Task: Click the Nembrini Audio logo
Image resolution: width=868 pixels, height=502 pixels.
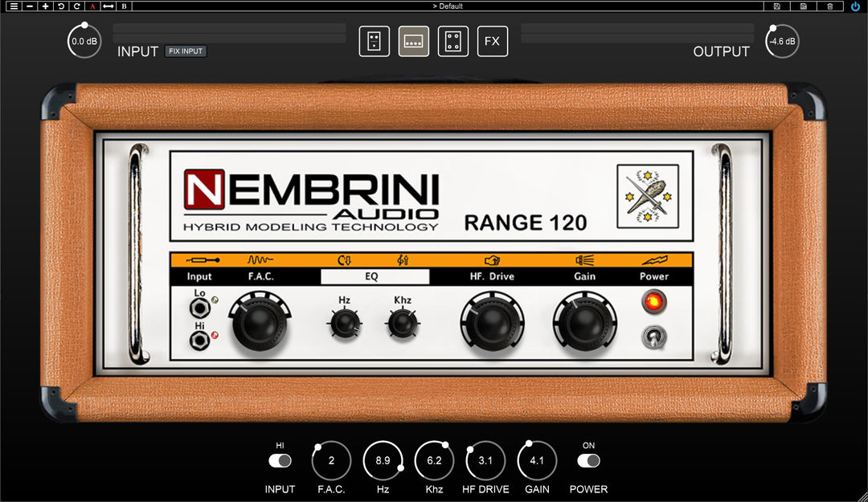Action: coord(311,200)
